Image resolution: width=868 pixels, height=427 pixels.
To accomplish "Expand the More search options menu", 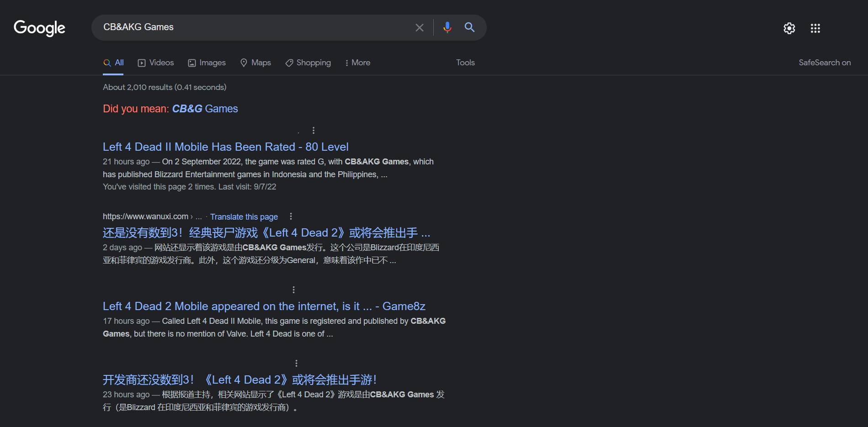I will (357, 63).
